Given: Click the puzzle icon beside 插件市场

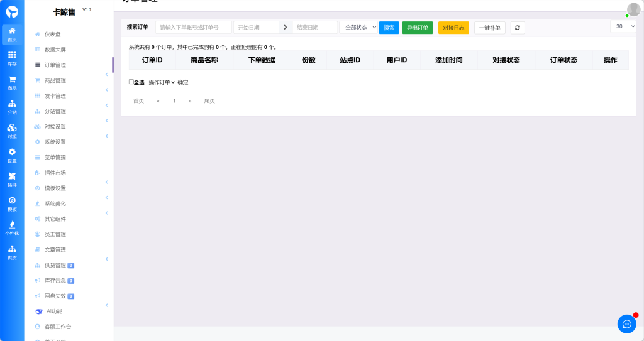Looking at the screenshot, I should pos(37,173).
